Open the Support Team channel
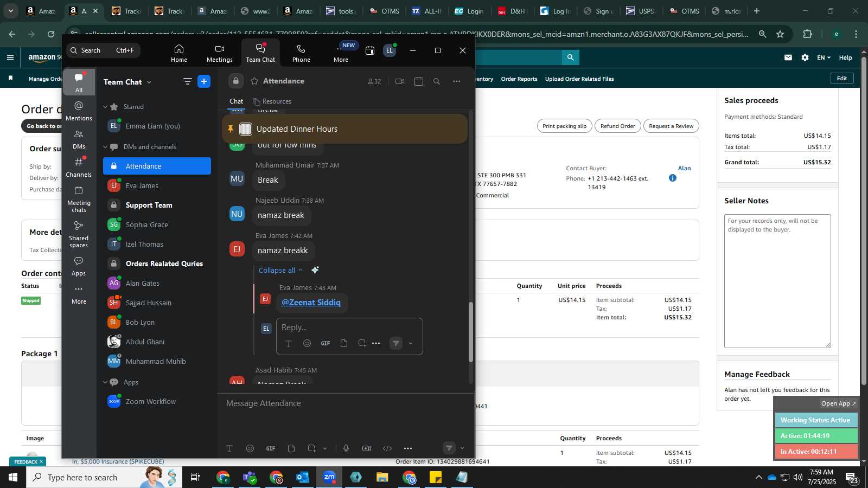This screenshot has width=868, height=488. tap(157, 205)
